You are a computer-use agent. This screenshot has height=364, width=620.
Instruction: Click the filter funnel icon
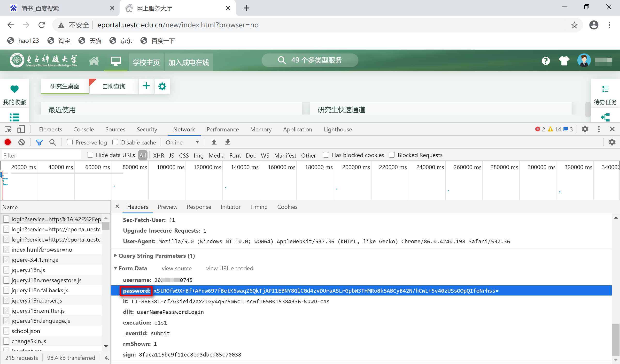click(x=39, y=142)
